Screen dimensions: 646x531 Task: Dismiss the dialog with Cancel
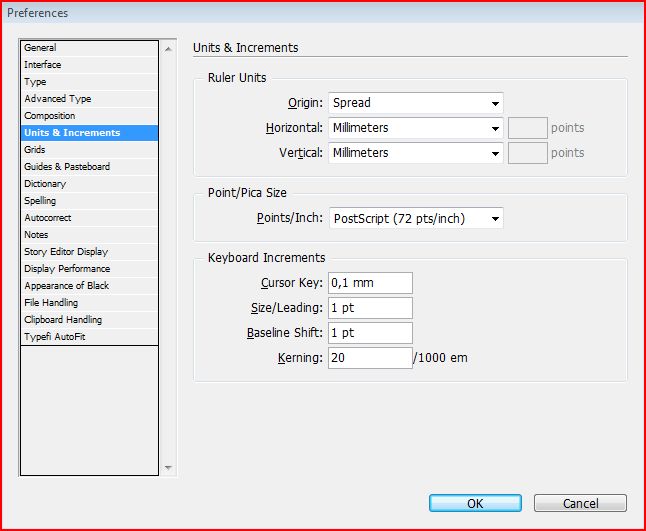point(580,503)
